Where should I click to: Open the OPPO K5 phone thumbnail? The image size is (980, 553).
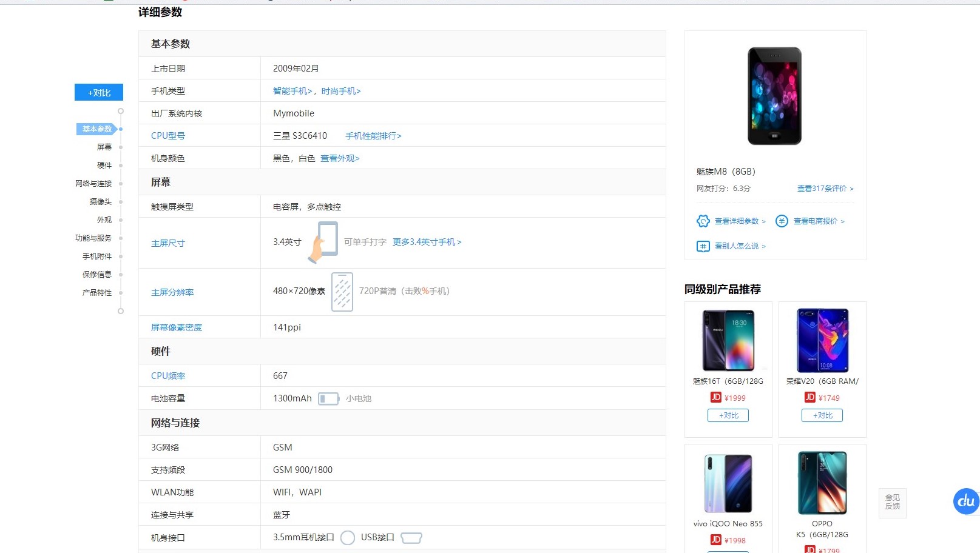pos(822,483)
